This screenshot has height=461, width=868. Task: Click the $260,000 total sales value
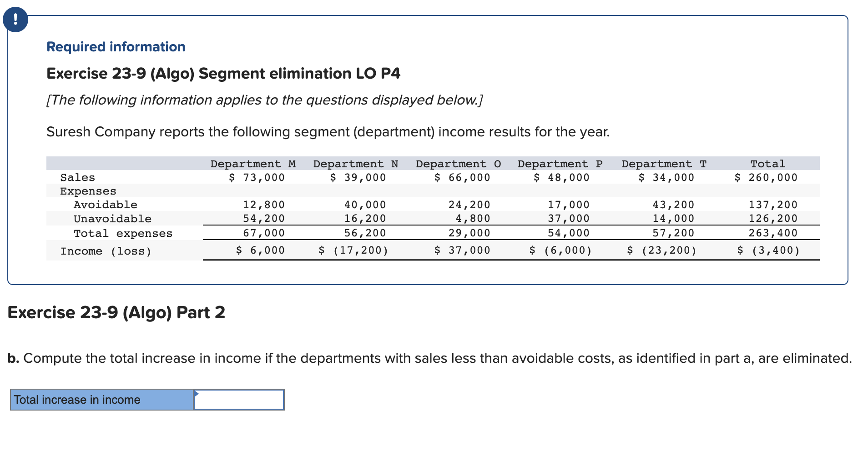click(765, 177)
